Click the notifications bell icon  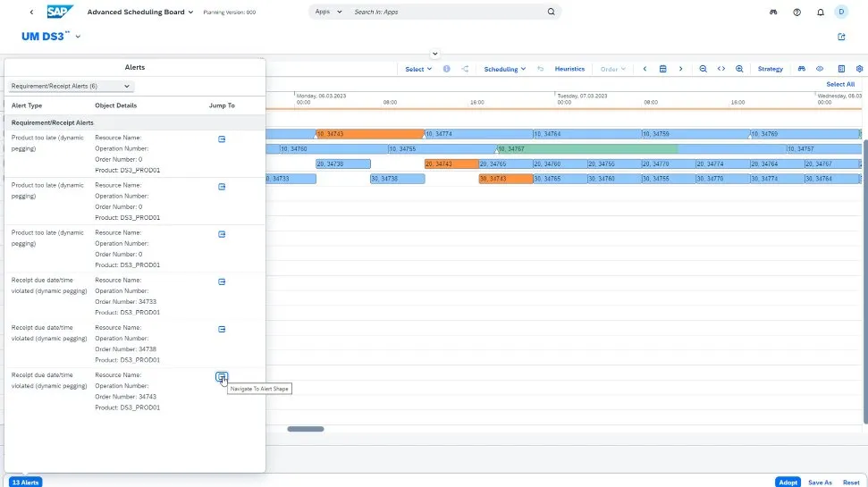820,13
